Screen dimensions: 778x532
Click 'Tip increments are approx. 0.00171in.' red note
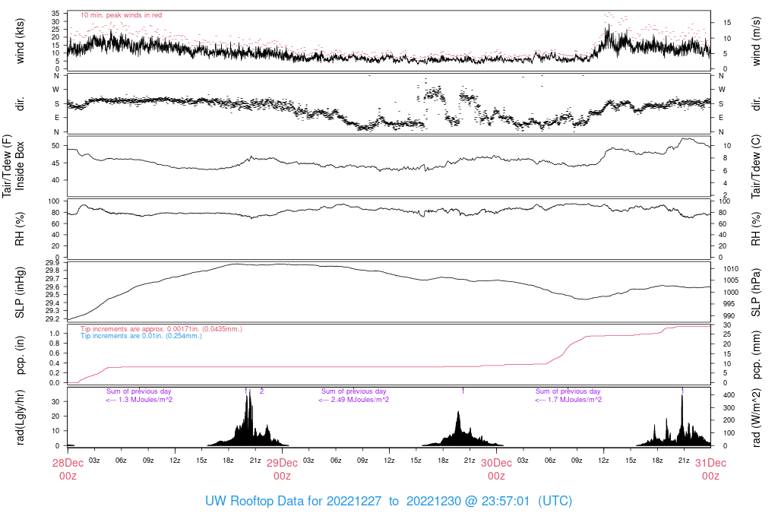pyautogui.click(x=161, y=328)
